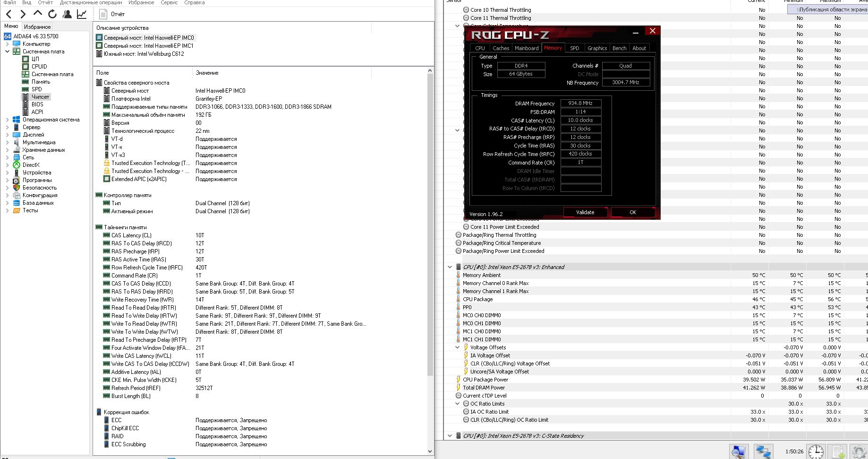Image resolution: width=868 pixels, height=459 pixels.
Task: Select Северный мост: Intel Haswell-EP IMC1 device
Action: coord(148,46)
